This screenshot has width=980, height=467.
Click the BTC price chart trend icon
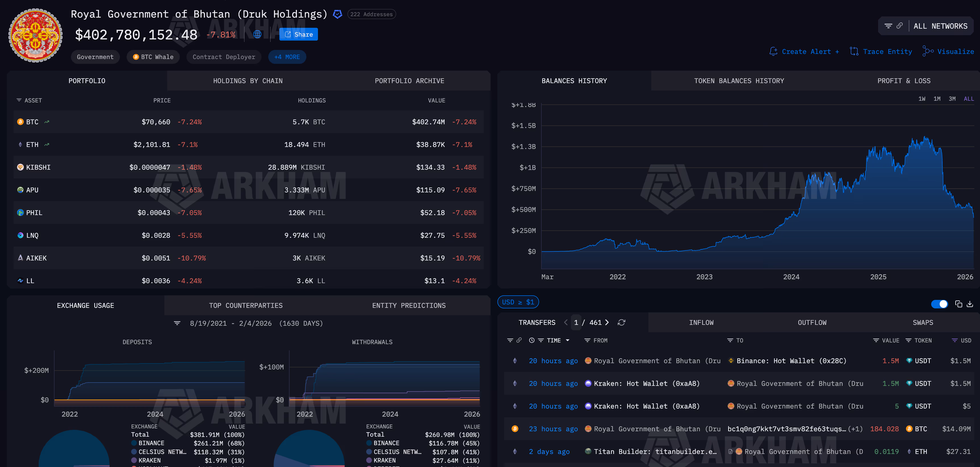(47, 122)
